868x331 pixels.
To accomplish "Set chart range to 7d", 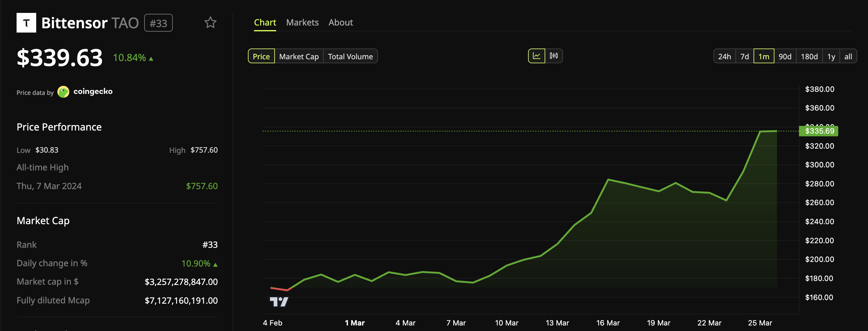I will click(745, 56).
